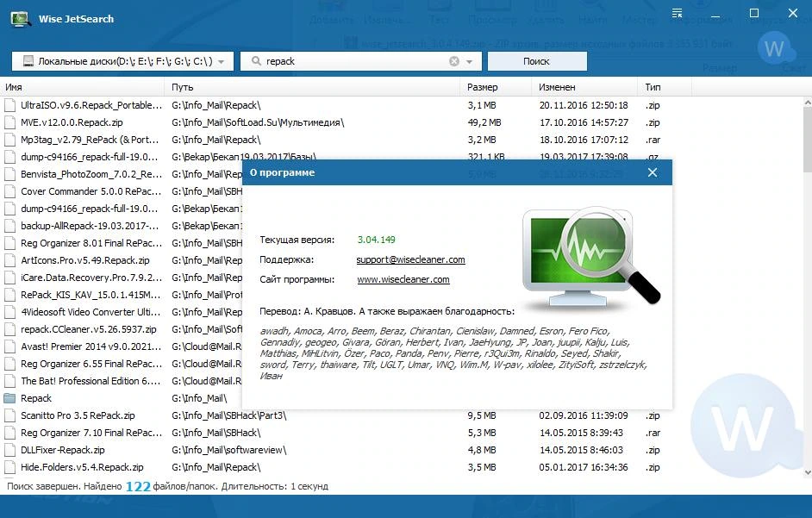Select file icon of 4Videosoft Video Converter
The width and height of the screenshot is (812, 518).
coord(9,312)
